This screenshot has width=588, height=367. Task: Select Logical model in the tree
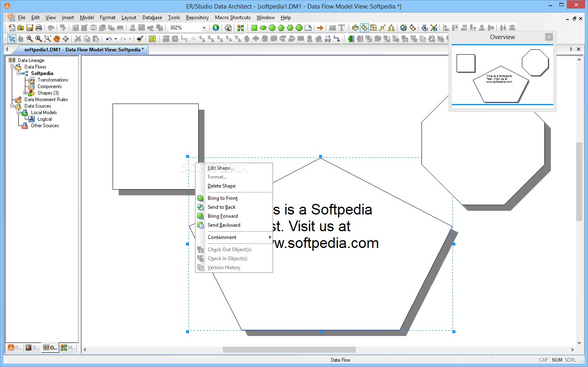pyautogui.click(x=44, y=119)
